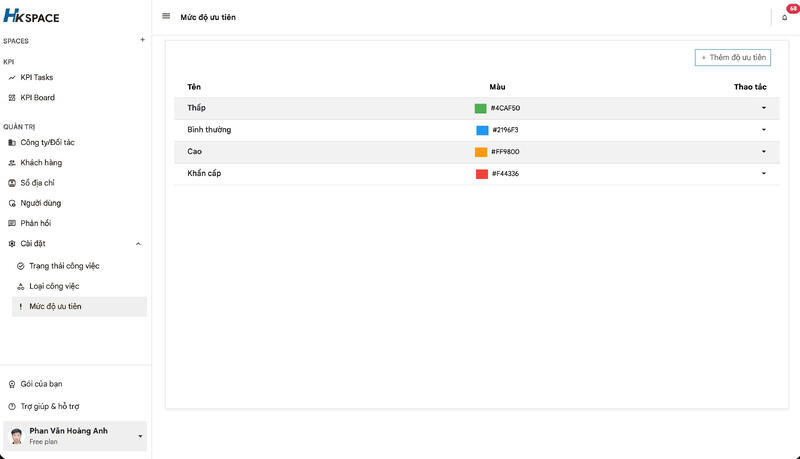Viewport: 800px width, 459px height.
Task: Click the Phan Văn Hoàng Anh profile name
Action: 68,431
